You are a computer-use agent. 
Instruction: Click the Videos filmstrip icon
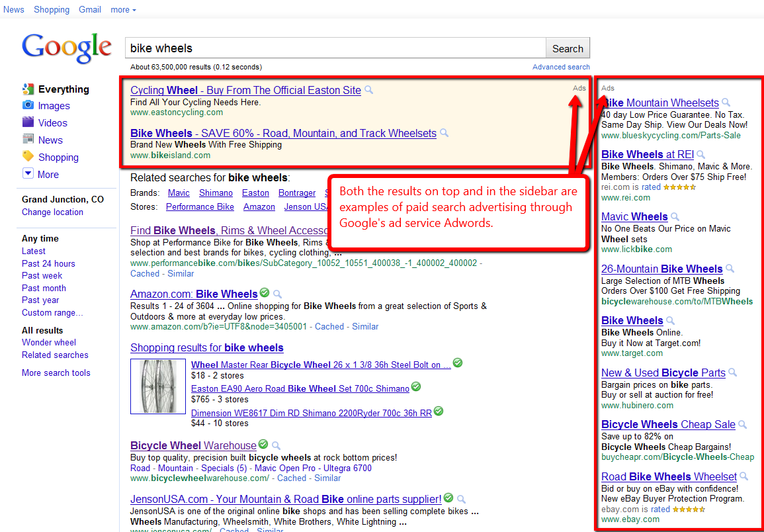pyautogui.click(x=28, y=122)
